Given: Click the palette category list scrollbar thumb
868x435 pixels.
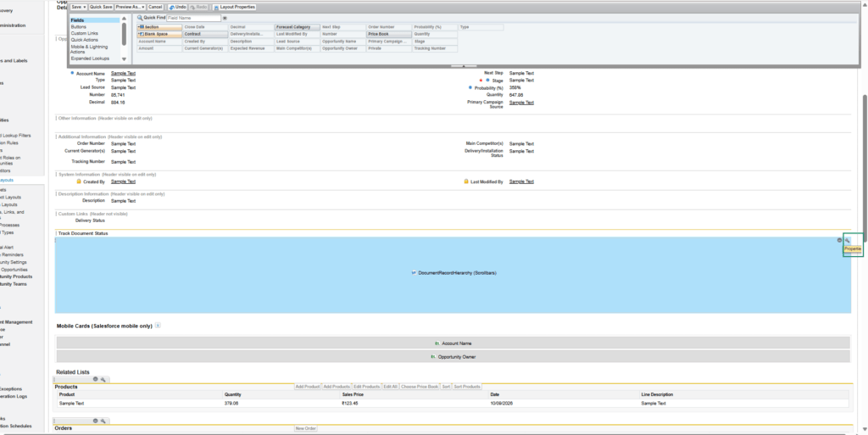Looking at the screenshot, I should pyautogui.click(x=124, y=33).
